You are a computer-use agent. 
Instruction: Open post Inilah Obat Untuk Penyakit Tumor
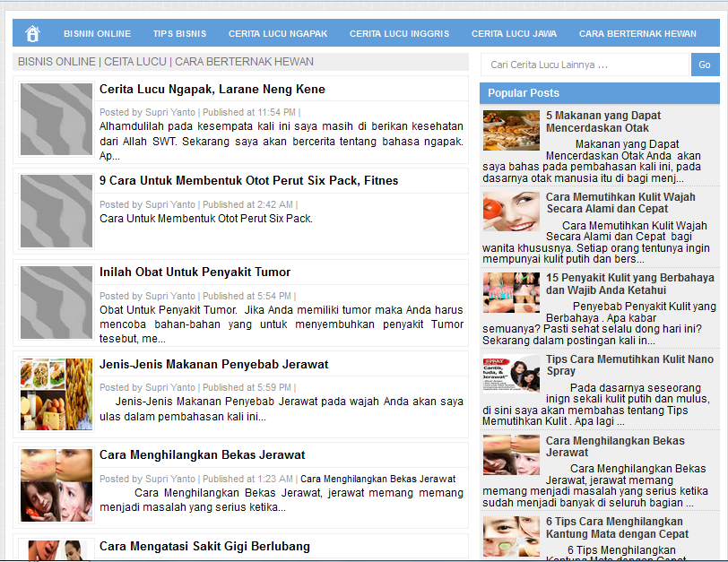[x=195, y=272]
